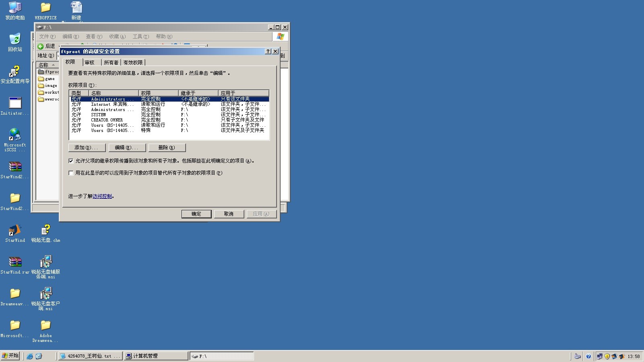Open the WEBOFFICE desktop folder
Screen dimensions: 644x362
pos(45,8)
